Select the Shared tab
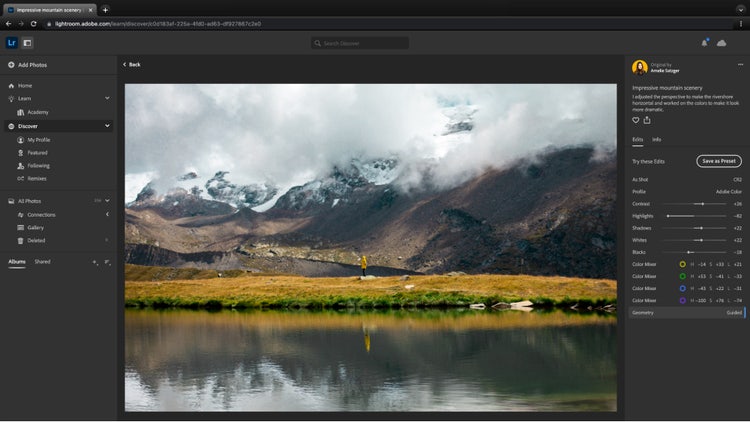Image resolution: width=750 pixels, height=422 pixels. pyautogui.click(x=42, y=262)
